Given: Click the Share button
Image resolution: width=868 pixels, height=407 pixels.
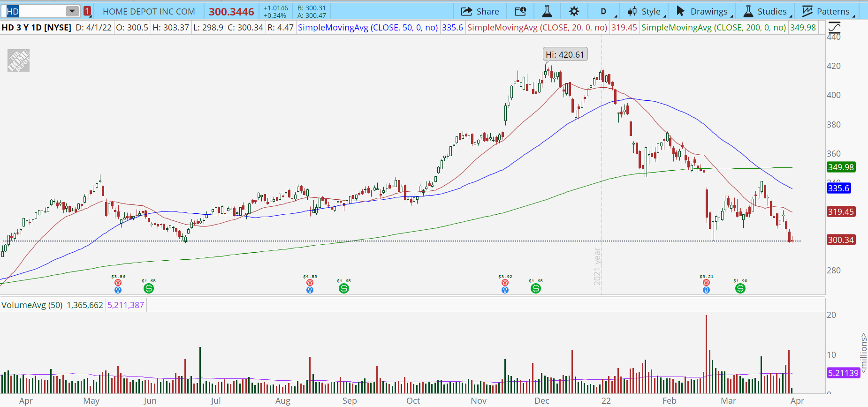Looking at the screenshot, I should 480,11.
